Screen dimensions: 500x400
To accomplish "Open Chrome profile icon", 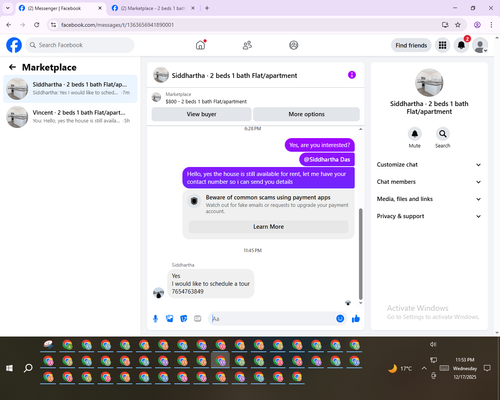I will coord(477,25).
